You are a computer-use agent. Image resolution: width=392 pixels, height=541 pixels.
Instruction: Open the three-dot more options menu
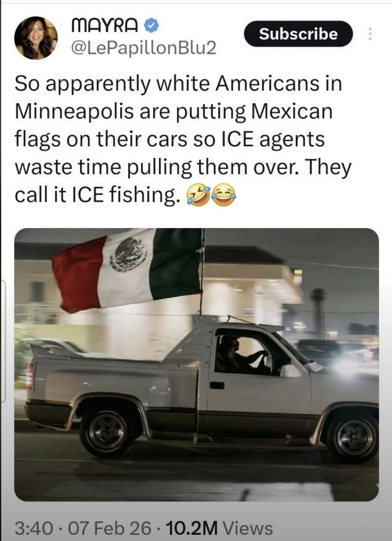[370, 34]
